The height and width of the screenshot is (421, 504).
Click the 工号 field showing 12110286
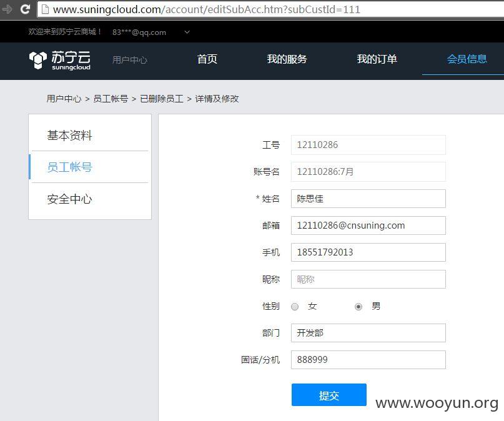tap(368, 145)
